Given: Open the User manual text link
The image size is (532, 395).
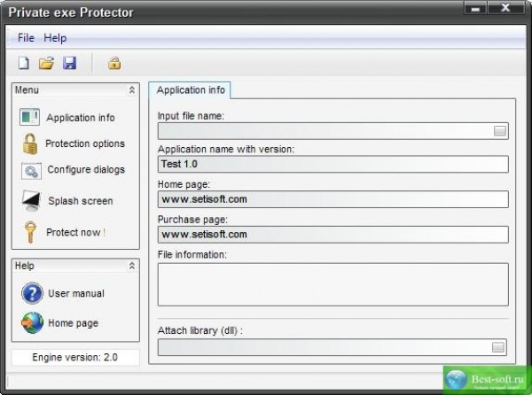Looking at the screenshot, I should 76,293.
